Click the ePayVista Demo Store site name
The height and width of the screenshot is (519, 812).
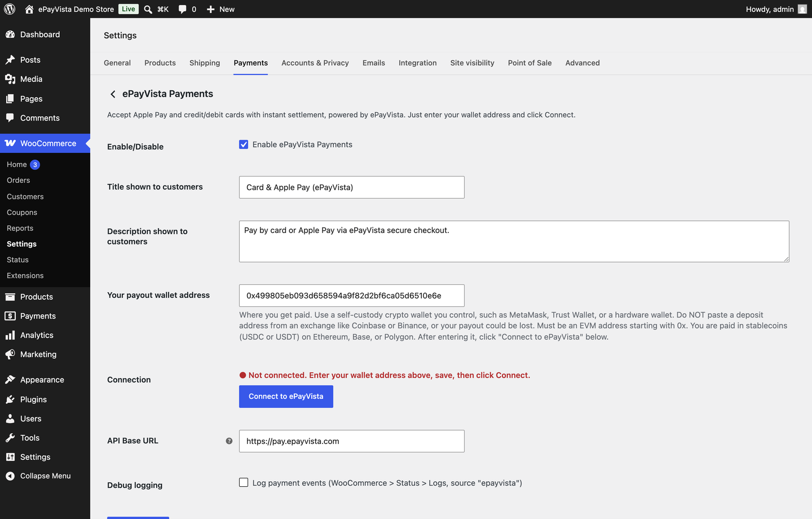pyautogui.click(x=76, y=9)
